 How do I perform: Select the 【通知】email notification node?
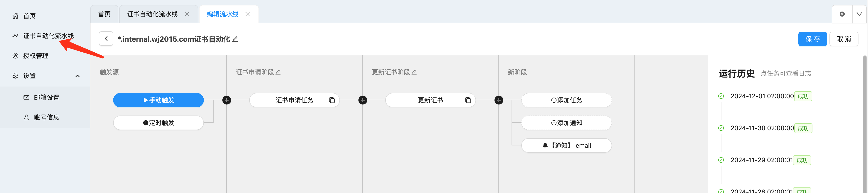(x=566, y=145)
